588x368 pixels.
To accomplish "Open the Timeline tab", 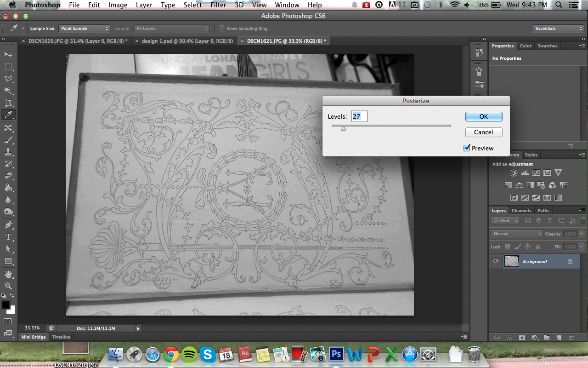I will 61,337.
